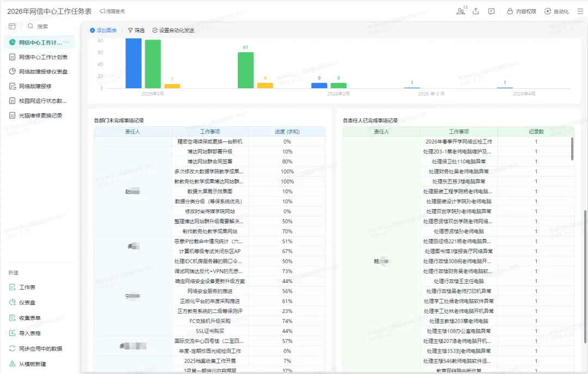
Task: Open the 筛选 filter option
Action: [x=136, y=30]
